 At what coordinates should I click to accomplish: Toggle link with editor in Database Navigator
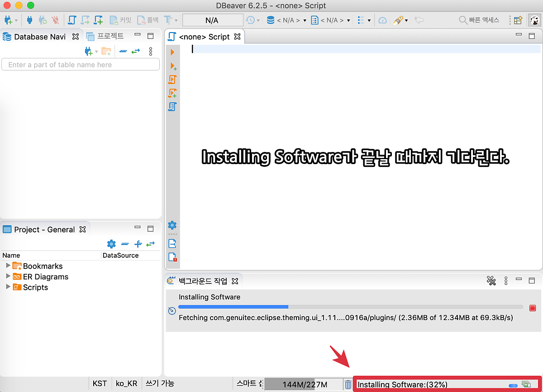tap(136, 52)
